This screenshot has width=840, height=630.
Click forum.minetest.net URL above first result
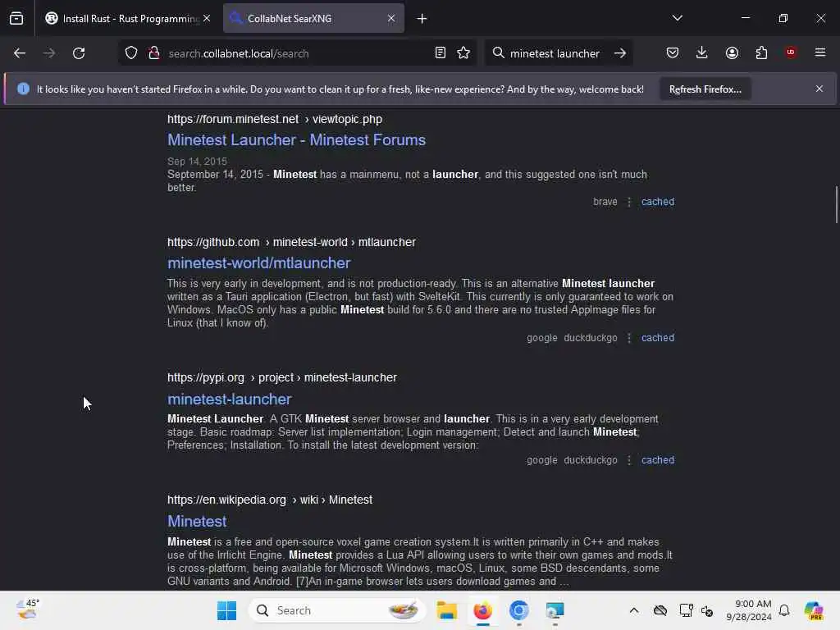(x=274, y=120)
